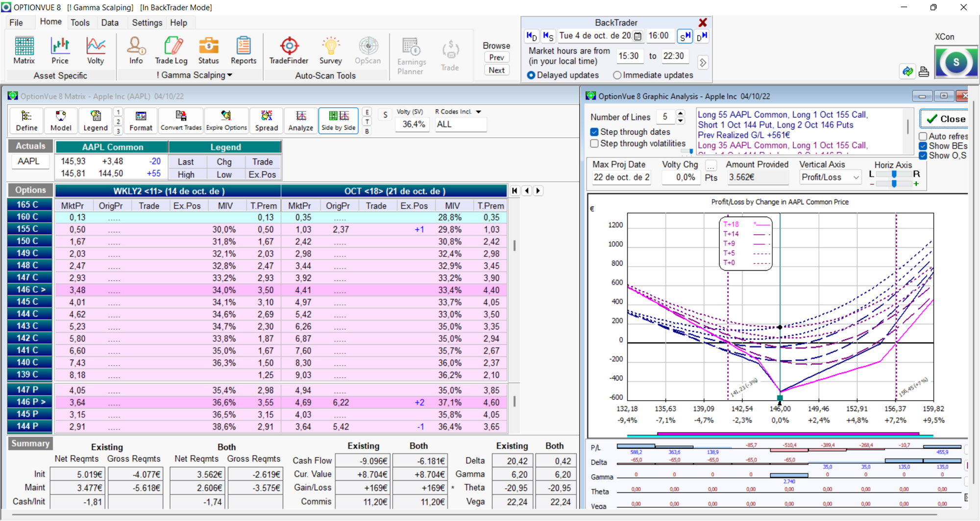Click the Browse Prev button
980x521 pixels.
(x=496, y=57)
